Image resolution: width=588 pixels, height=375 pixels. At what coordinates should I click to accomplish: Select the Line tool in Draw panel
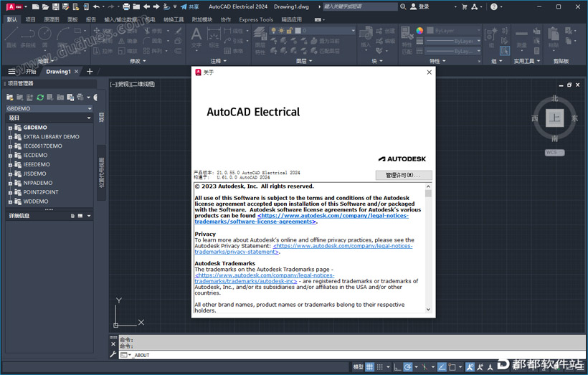pyautogui.click(x=11, y=37)
